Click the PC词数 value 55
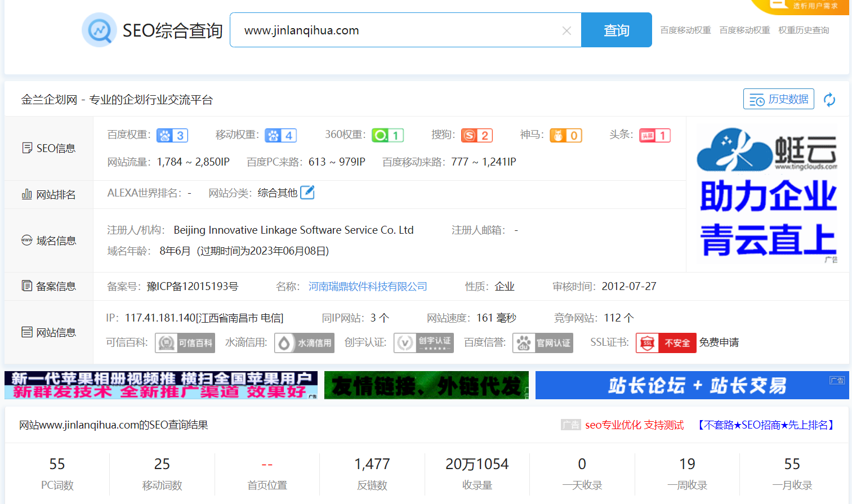This screenshot has width=852, height=504. [57, 464]
